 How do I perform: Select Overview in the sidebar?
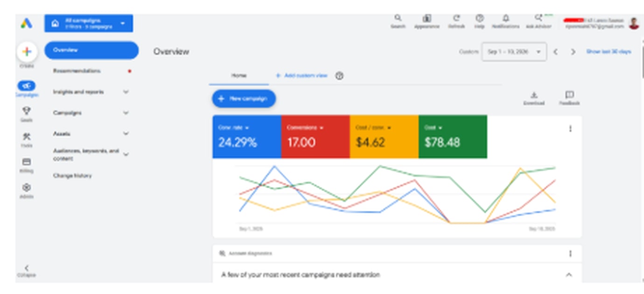pyautogui.click(x=91, y=50)
